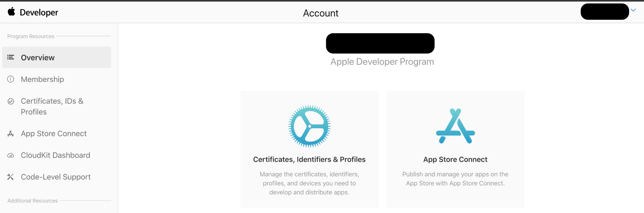
Task: Select Overview in the sidebar
Action: [x=57, y=57]
